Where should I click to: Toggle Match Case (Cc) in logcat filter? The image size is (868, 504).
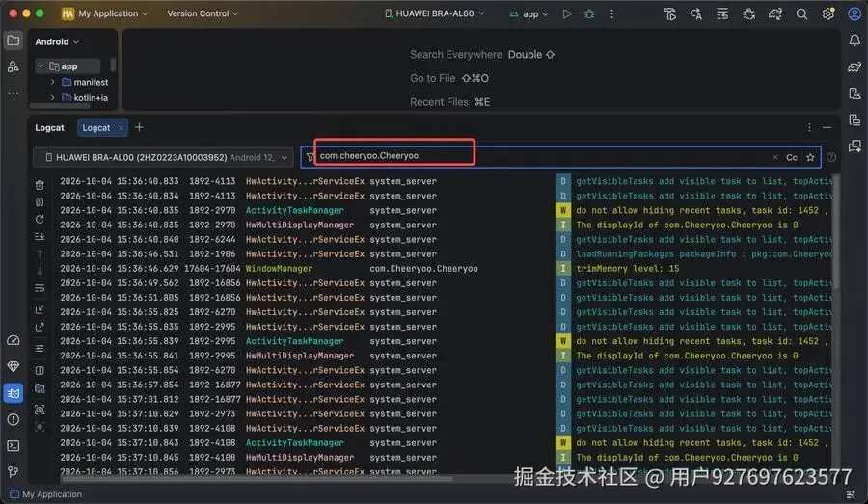coord(792,158)
